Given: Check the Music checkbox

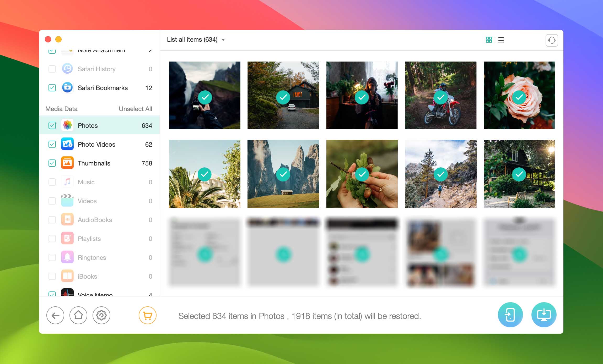Looking at the screenshot, I should click(x=52, y=182).
